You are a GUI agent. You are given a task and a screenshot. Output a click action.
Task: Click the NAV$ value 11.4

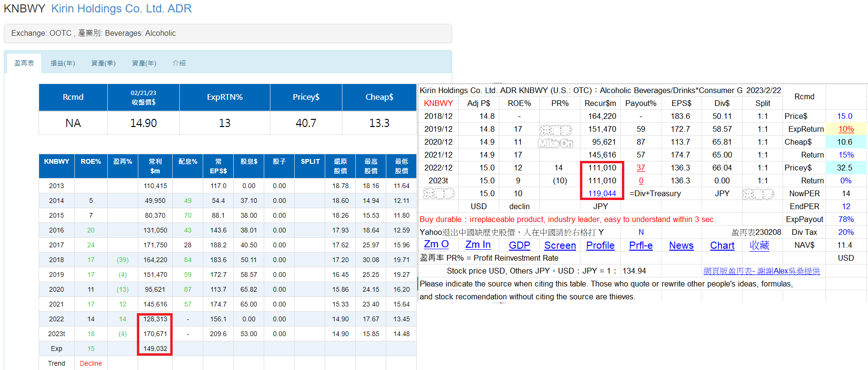coord(845,245)
